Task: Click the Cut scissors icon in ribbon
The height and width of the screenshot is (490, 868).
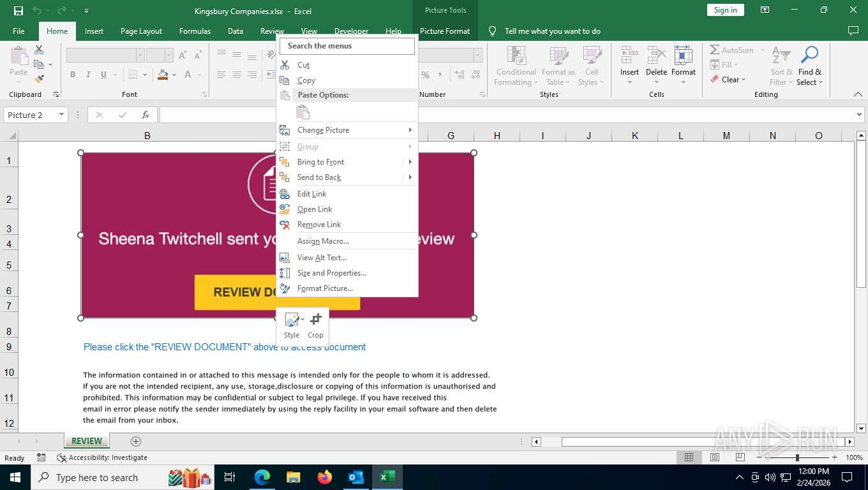Action: click(39, 50)
